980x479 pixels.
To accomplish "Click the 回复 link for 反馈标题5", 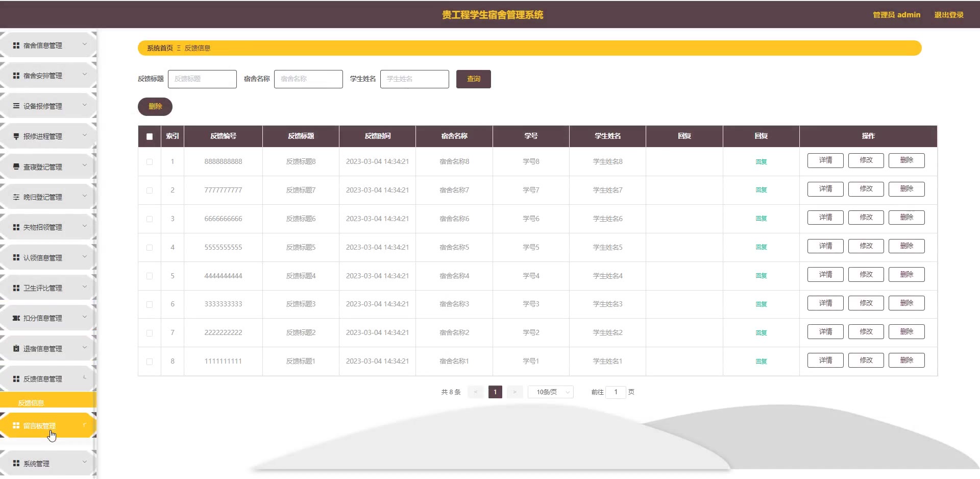I will (761, 247).
